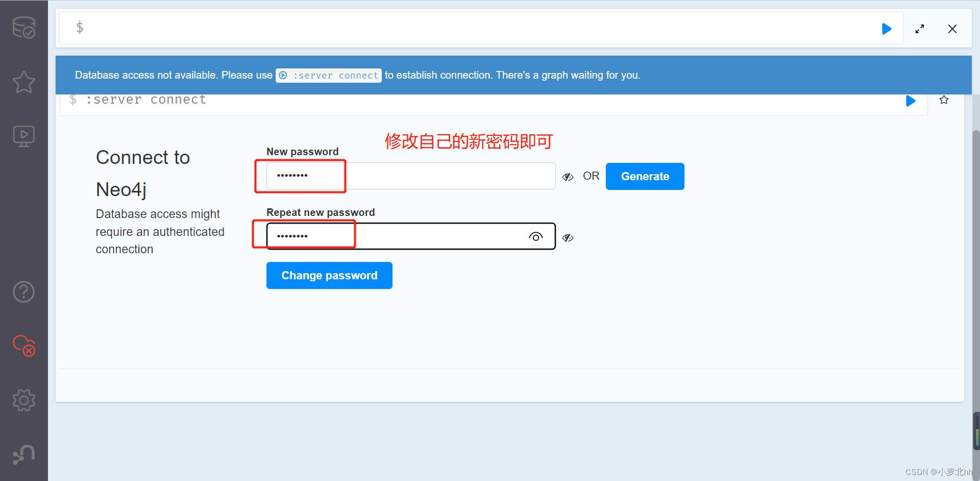
Task: Focus the New password input field
Action: [x=411, y=176]
